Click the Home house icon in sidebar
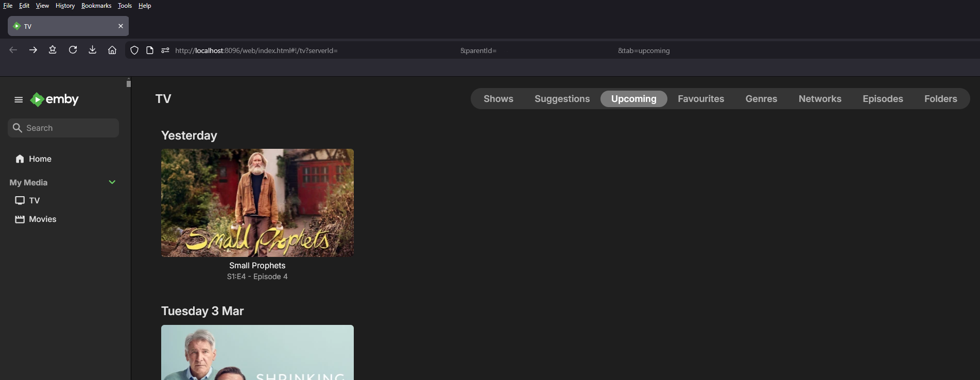This screenshot has width=980, height=380. 20,159
